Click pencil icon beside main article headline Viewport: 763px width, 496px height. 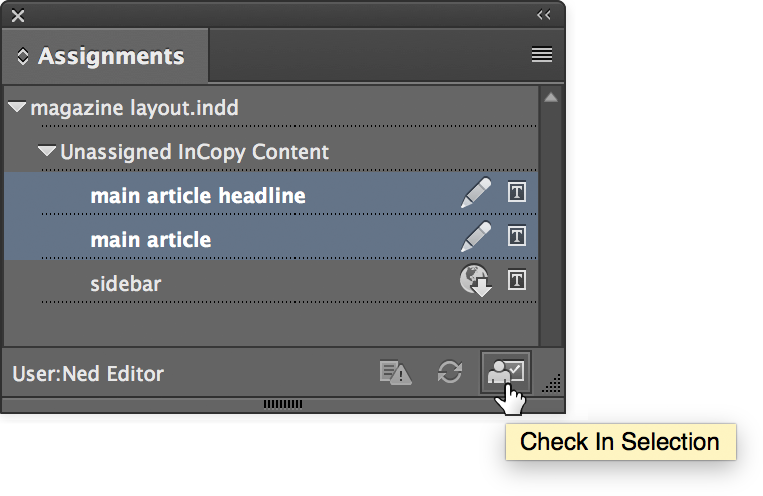pyautogui.click(x=476, y=194)
